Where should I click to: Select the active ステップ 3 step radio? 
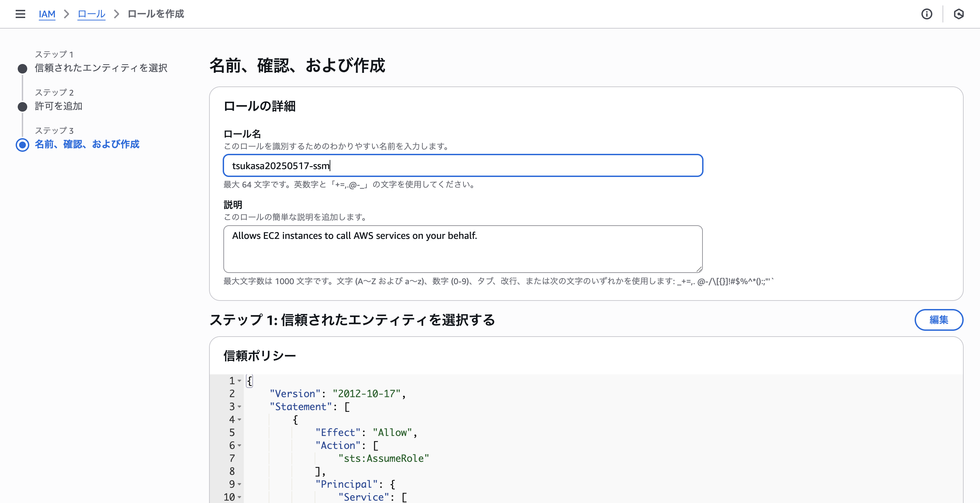22,145
